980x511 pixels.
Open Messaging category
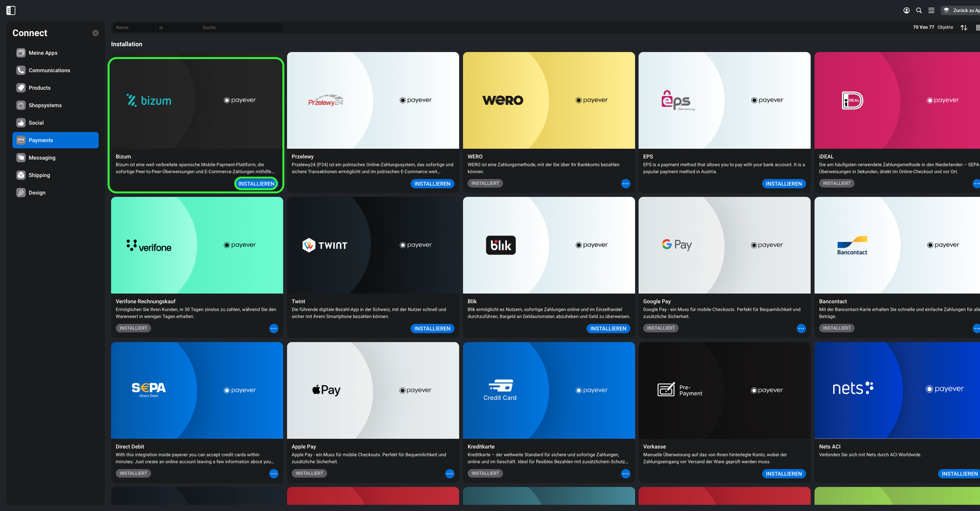coord(56,158)
